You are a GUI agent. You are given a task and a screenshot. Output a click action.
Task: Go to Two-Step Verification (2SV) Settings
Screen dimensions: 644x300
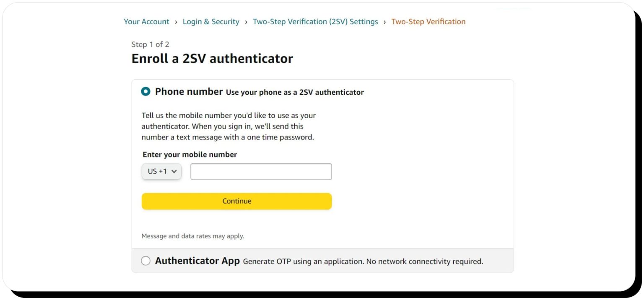tap(315, 21)
